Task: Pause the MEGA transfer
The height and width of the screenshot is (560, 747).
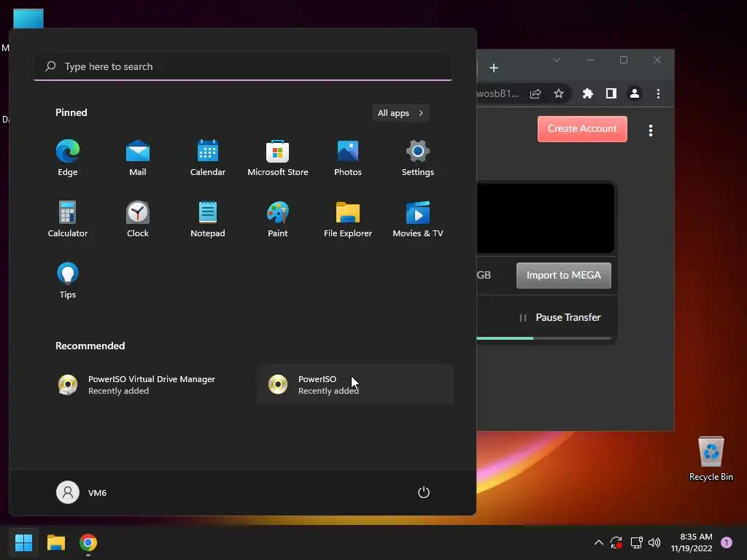Action: (x=560, y=318)
